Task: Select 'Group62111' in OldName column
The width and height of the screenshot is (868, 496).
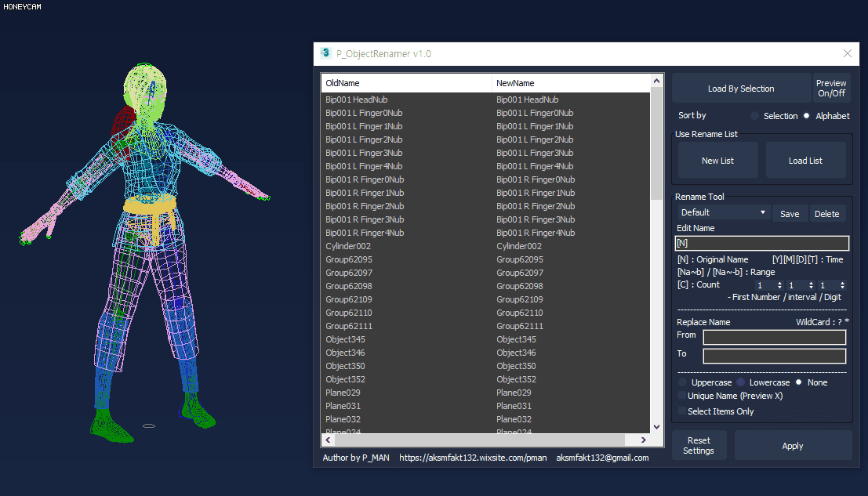Action: click(349, 326)
